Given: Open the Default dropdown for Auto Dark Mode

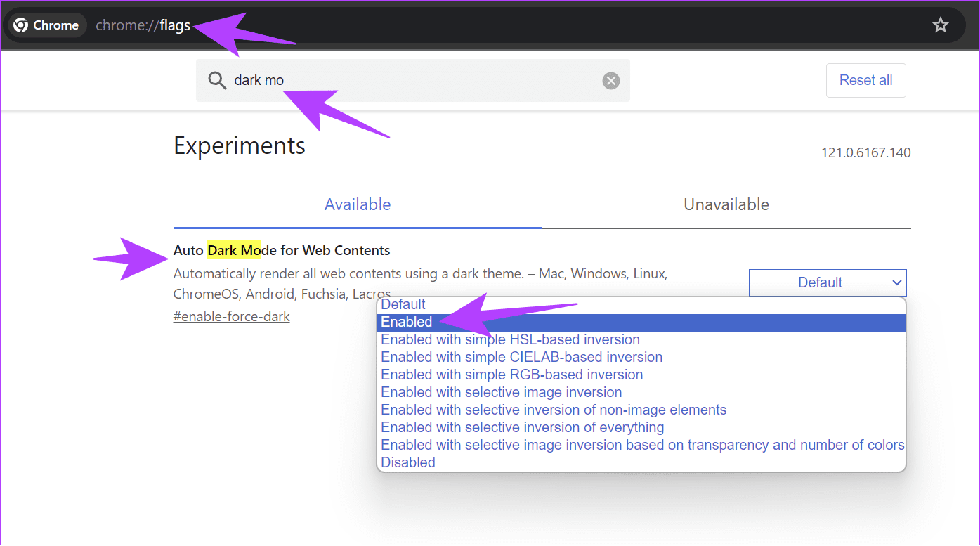Looking at the screenshot, I should [x=828, y=282].
